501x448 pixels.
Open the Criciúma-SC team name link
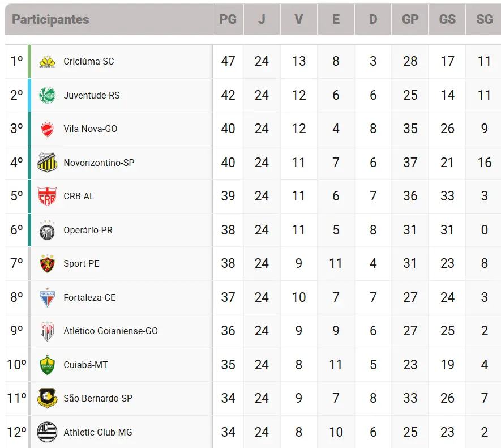coord(89,61)
